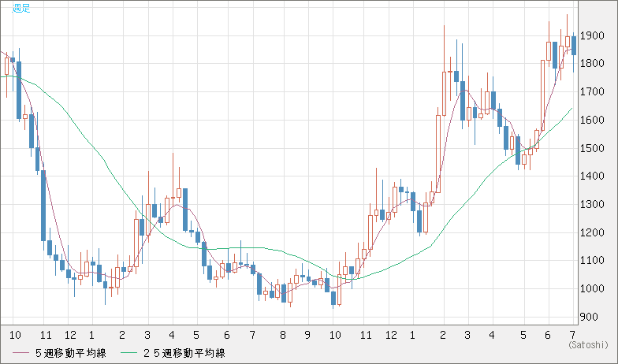Click the 1500 price axis label

point(592,148)
